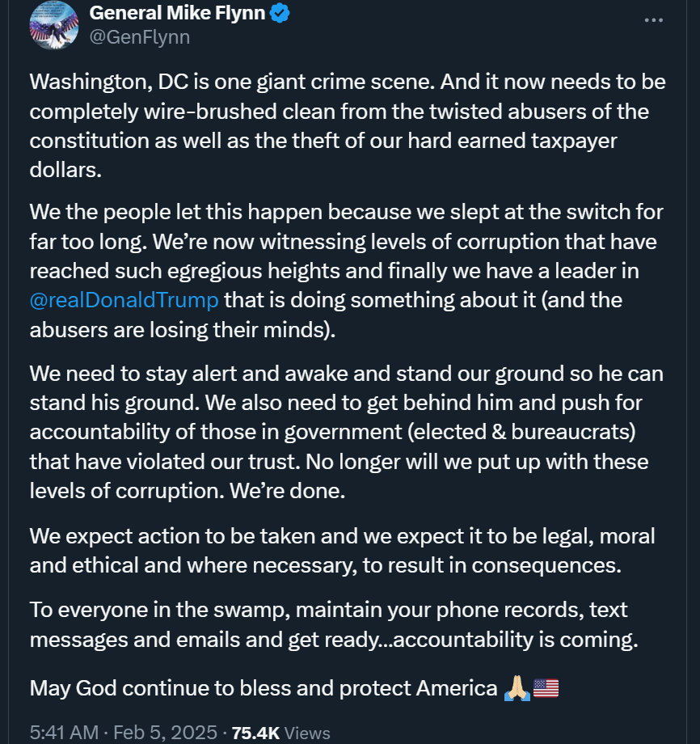Open the 75.4K view count
Viewport: 700px width, 744px height.
point(255,733)
